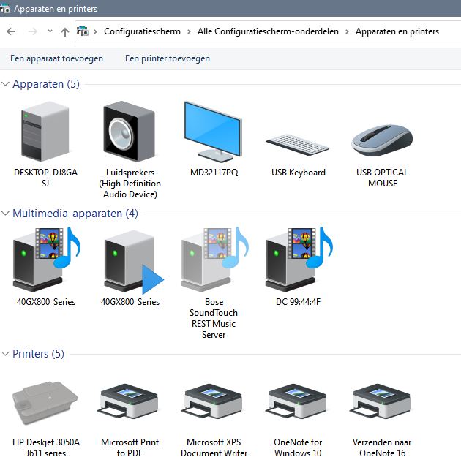
Task: Select the 40GX800_Series icon with the play arrow
Action: pos(134,262)
